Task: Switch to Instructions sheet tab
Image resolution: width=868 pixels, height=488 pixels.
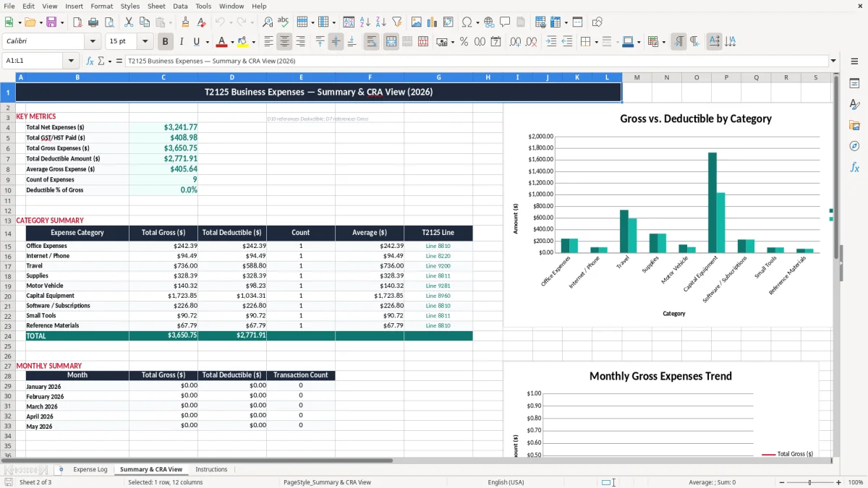Action: point(211,469)
